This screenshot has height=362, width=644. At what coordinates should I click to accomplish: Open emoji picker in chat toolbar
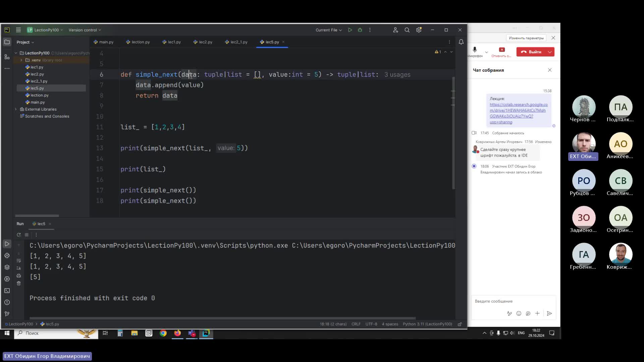tap(519, 313)
